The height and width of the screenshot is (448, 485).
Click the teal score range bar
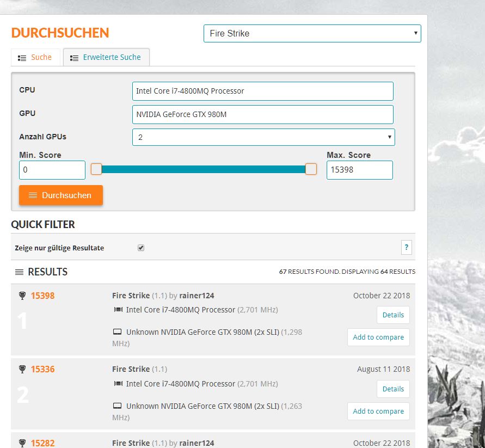tap(204, 169)
